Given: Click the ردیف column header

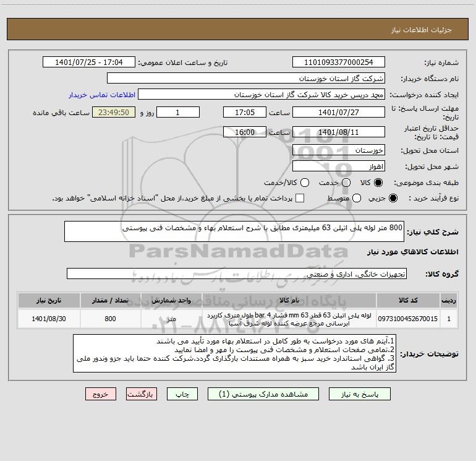Looking at the screenshot, I should tap(449, 300).
